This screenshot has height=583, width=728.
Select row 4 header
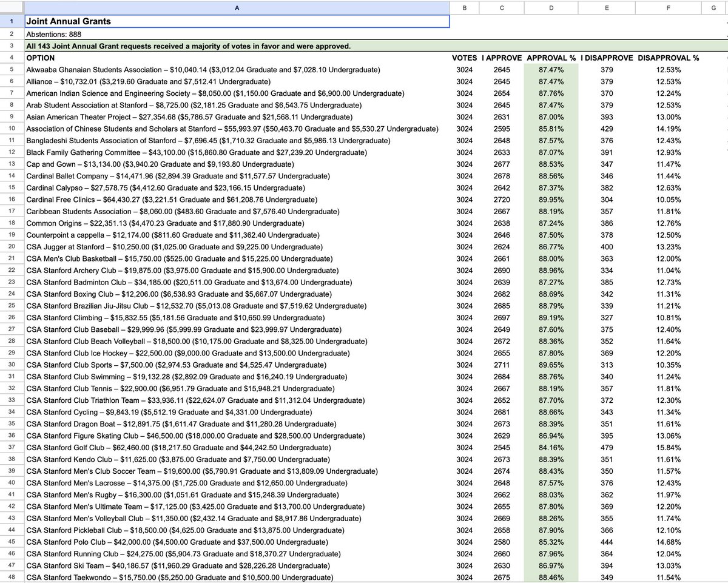pyautogui.click(x=12, y=58)
